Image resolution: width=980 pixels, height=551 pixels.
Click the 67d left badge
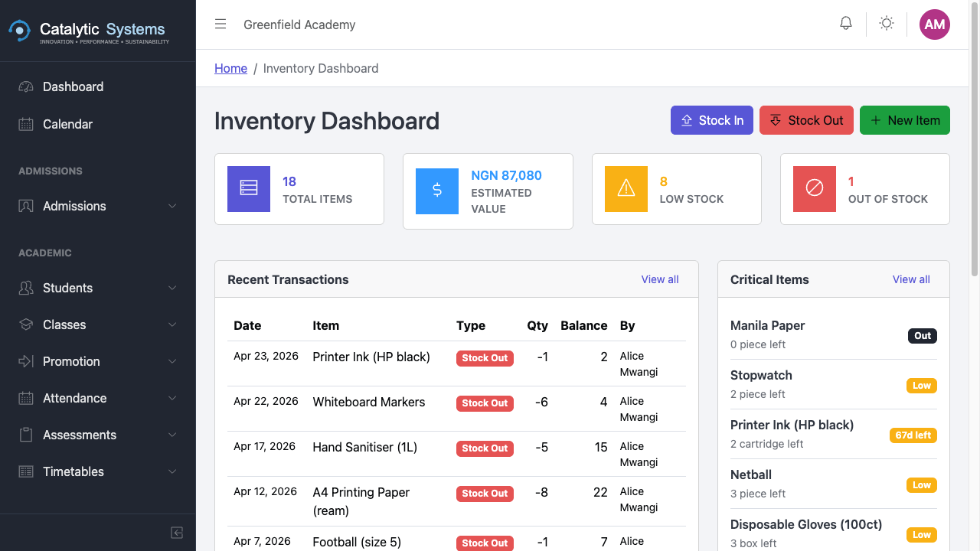(913, 435)
